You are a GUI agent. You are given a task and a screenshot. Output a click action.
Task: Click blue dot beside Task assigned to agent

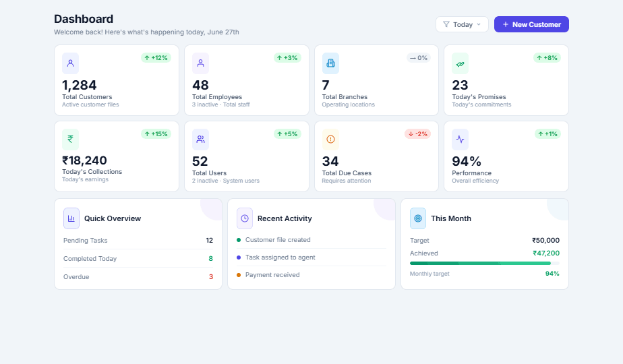point(239,257)
